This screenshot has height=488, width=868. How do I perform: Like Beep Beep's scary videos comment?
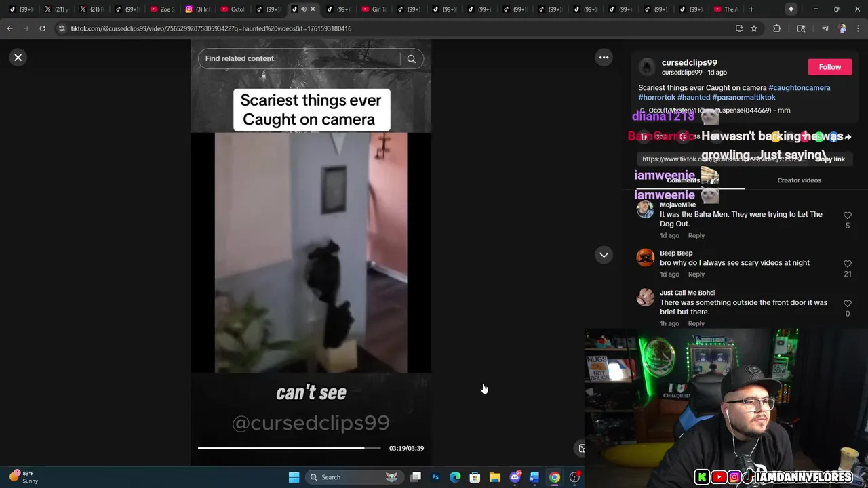pos(847,264)
